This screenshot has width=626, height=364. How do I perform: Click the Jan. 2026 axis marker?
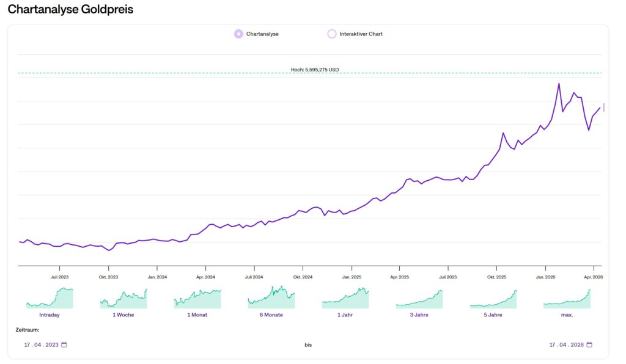pos(546,277)
